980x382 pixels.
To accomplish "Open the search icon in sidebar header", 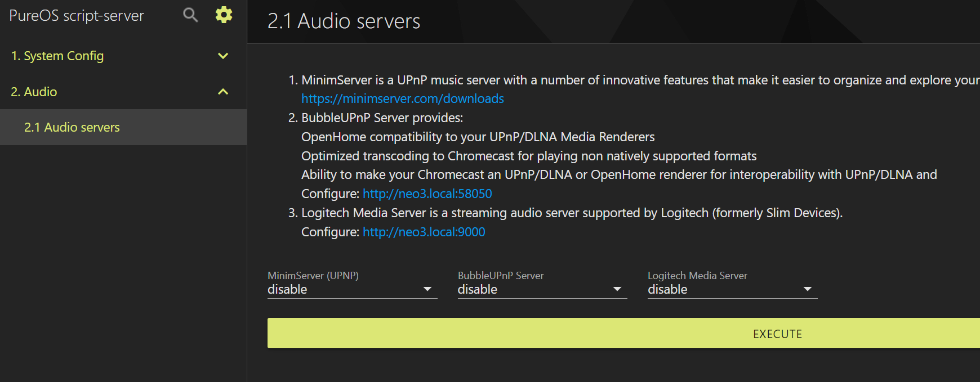I will [x=190, y=15].
